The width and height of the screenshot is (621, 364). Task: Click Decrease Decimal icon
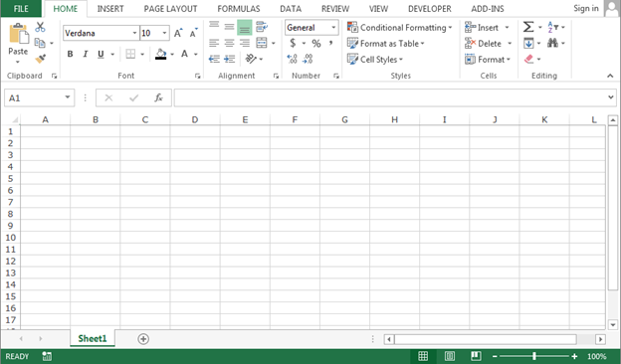[308, 59]
